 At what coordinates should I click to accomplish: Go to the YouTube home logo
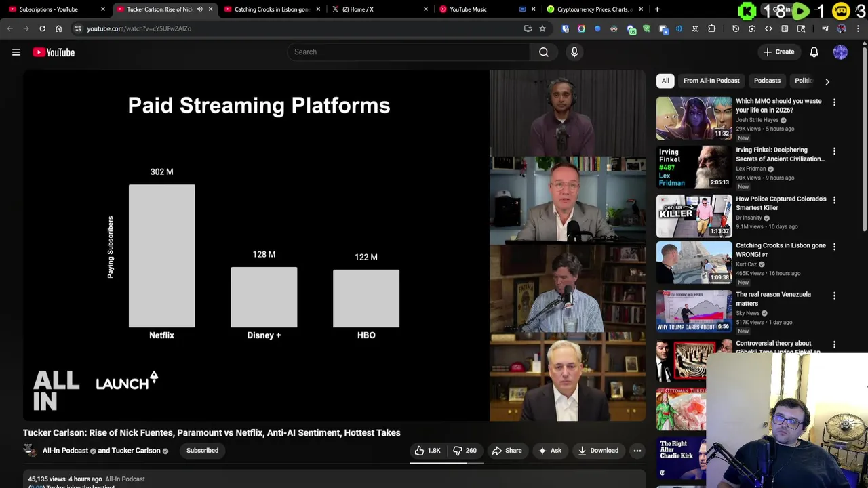coord(54,52)
